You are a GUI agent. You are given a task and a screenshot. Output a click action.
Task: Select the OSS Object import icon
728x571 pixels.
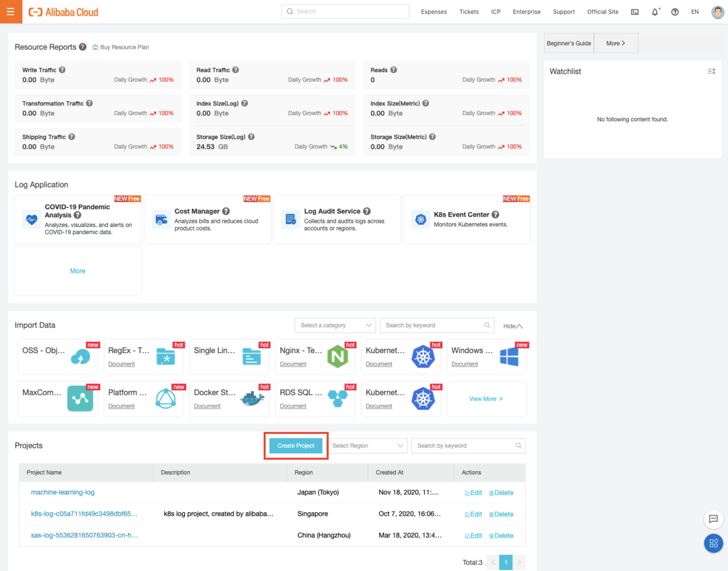(x=81, y=356)
